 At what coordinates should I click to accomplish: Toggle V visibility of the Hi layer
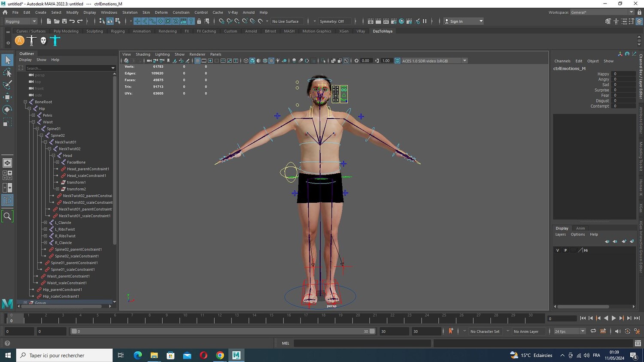click(558, 250)
